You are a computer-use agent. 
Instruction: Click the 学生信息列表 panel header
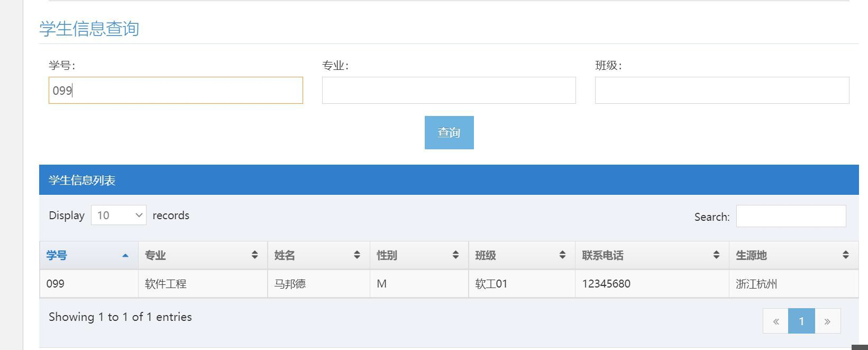click(x=449, y=180)
